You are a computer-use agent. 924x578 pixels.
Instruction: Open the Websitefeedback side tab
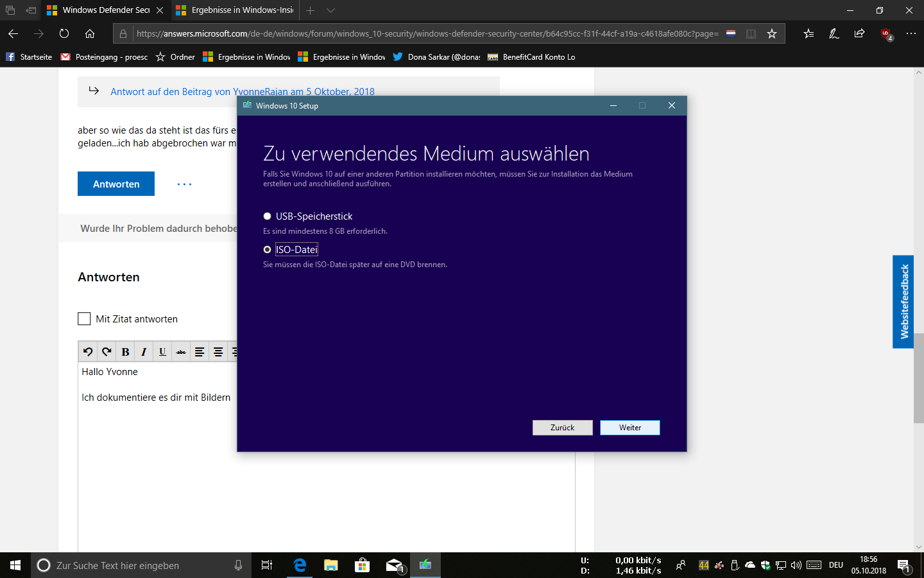click(x=903, y=302)
